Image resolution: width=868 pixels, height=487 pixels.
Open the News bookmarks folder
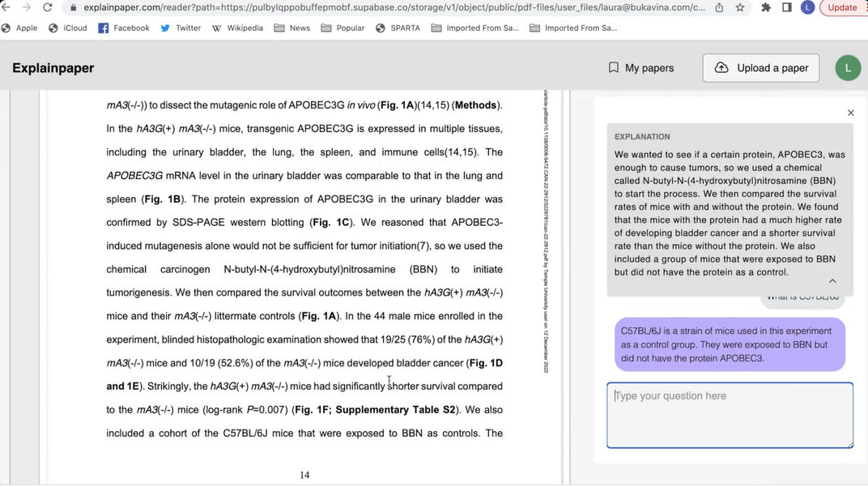coord(291,28)
